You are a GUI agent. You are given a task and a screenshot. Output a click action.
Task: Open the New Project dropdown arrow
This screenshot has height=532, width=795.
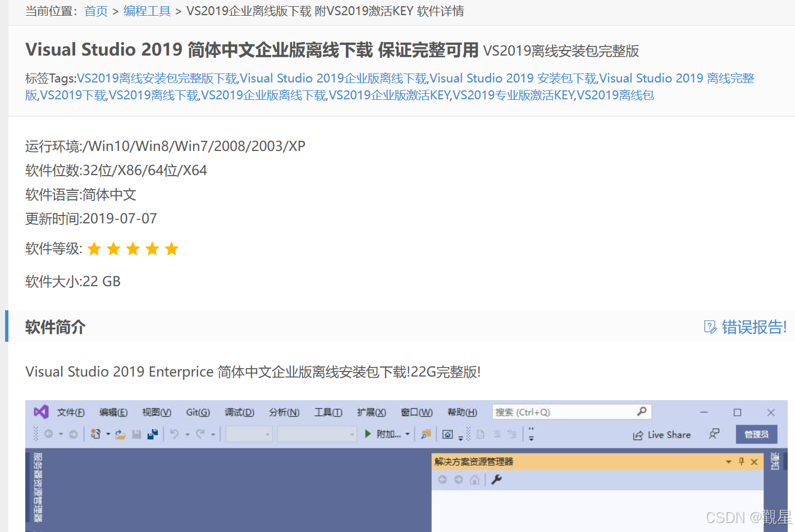point(108,434)
